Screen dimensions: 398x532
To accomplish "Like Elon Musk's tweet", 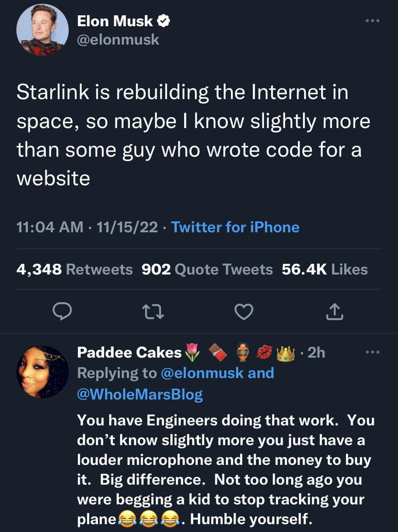I will click(x=244, y=311).
